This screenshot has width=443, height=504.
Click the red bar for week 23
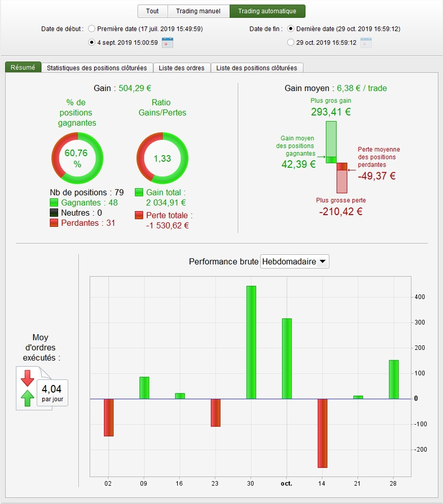215,413
